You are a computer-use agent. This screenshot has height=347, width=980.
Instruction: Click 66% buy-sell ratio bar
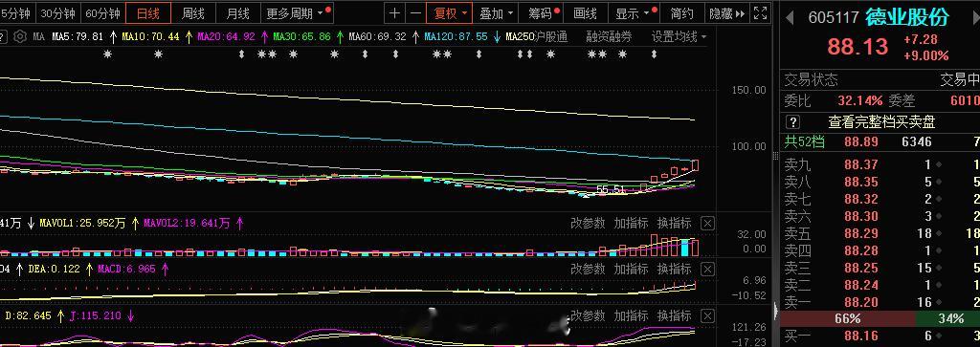click(x=848, y=319)
